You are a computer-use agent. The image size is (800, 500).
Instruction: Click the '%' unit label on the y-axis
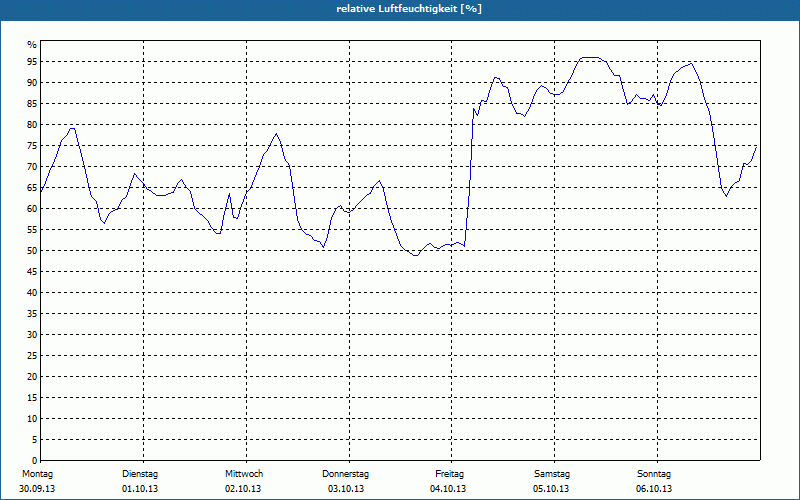point(32,45)
